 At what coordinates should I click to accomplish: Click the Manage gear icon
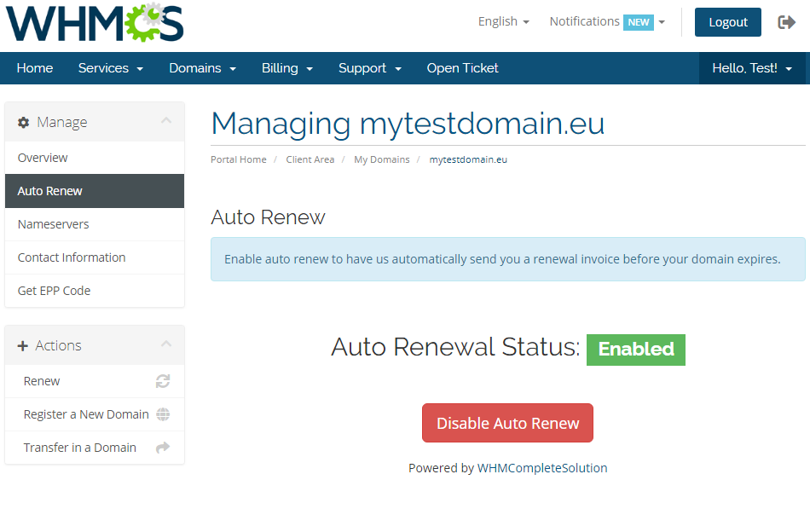(x=23, y=123)
